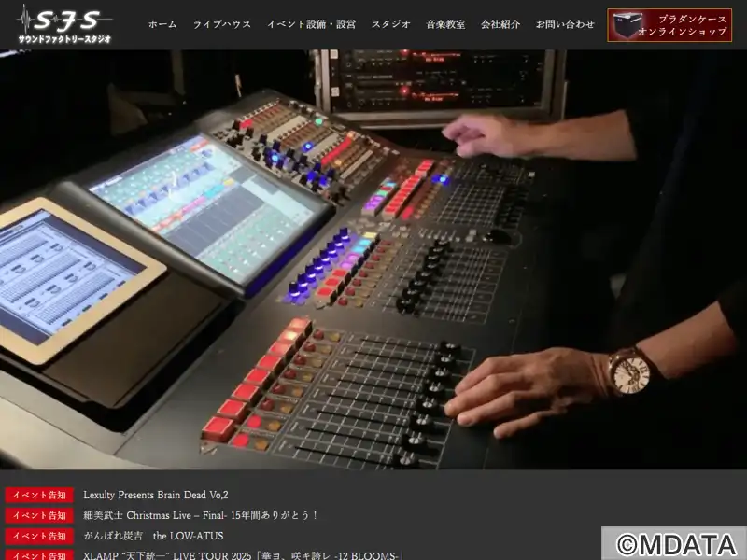The width and height of the screenshot is (747, 560).
Task: Open the 音楽教室 page
Action: 445,24
